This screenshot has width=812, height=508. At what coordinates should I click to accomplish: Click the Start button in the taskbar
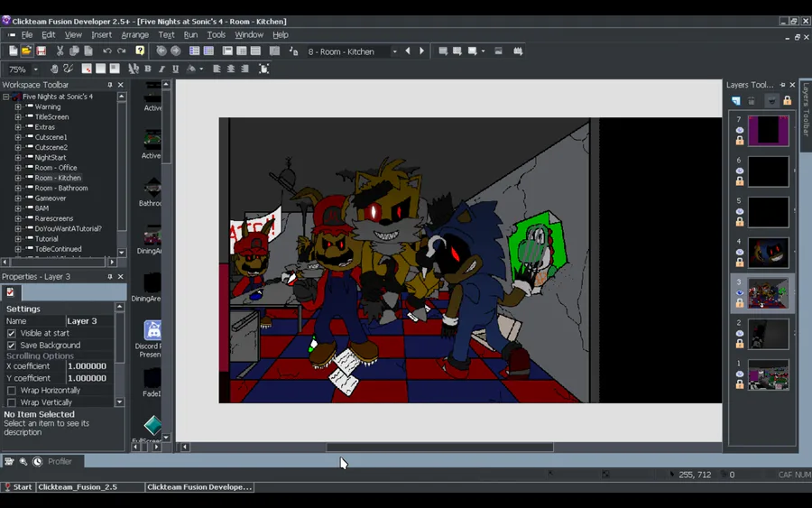click(x=18, y=486)
